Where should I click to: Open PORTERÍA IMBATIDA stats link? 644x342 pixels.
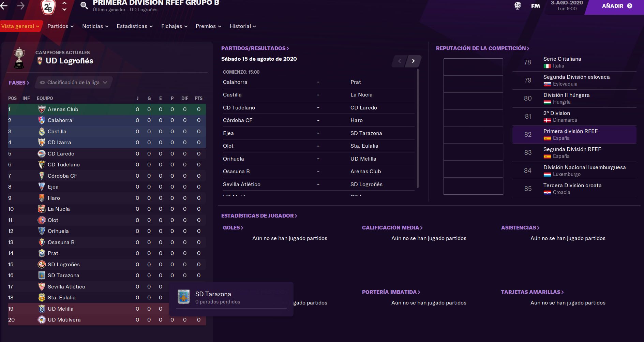click(x=391, y=292)
